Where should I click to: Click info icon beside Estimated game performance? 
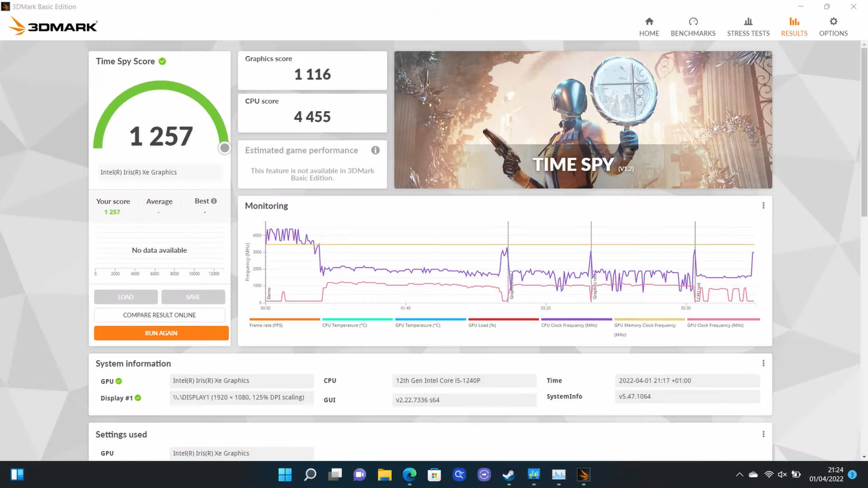coord(376,151)
